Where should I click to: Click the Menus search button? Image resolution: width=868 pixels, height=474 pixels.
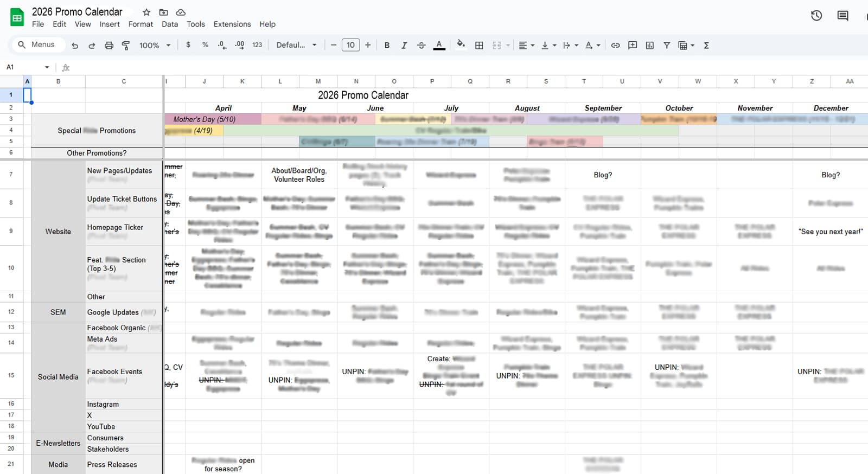point(36,44)
